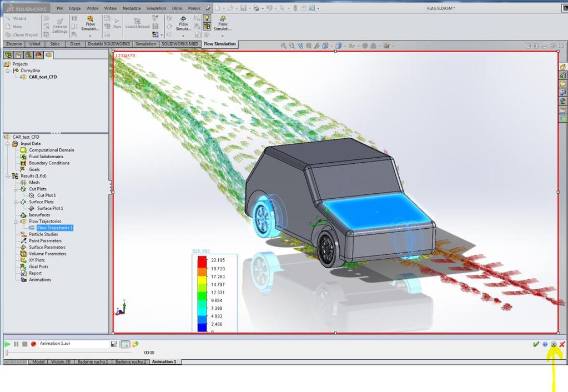This screenshot has height=392, width=568.
Task: Open the Flow Simulation analysis tab icon
Action: click(x=48, y=55)
